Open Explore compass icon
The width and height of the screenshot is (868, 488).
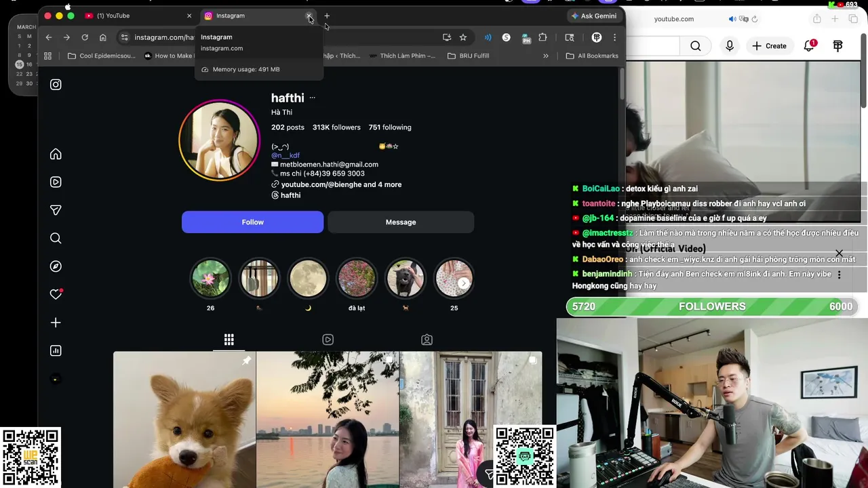[x=56, y=266]
